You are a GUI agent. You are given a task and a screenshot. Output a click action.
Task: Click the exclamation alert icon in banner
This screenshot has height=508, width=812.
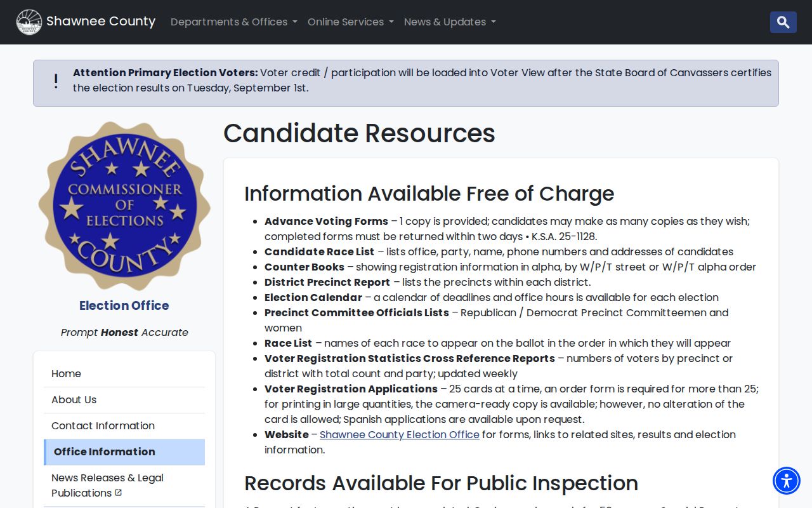[56, 81]
